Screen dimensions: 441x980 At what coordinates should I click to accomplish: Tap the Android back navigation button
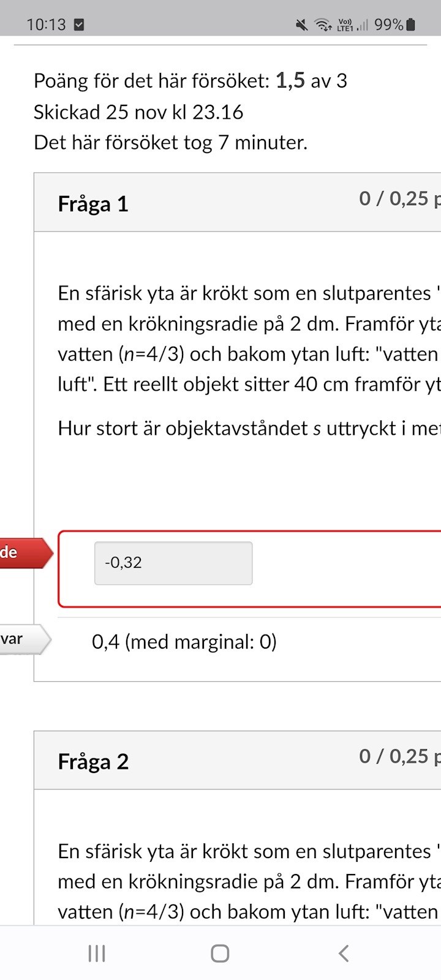[344, 953]
